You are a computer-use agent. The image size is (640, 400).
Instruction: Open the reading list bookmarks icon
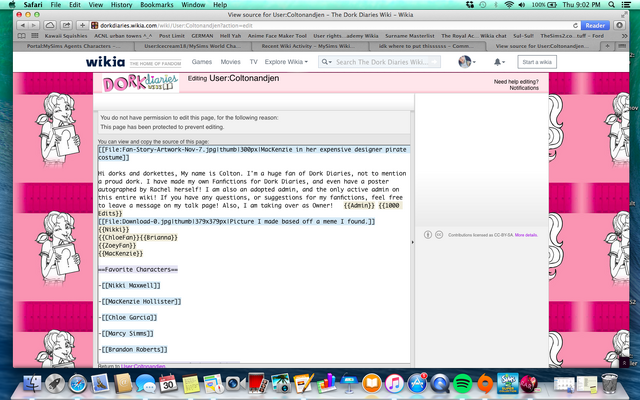(x=21, y=36)
